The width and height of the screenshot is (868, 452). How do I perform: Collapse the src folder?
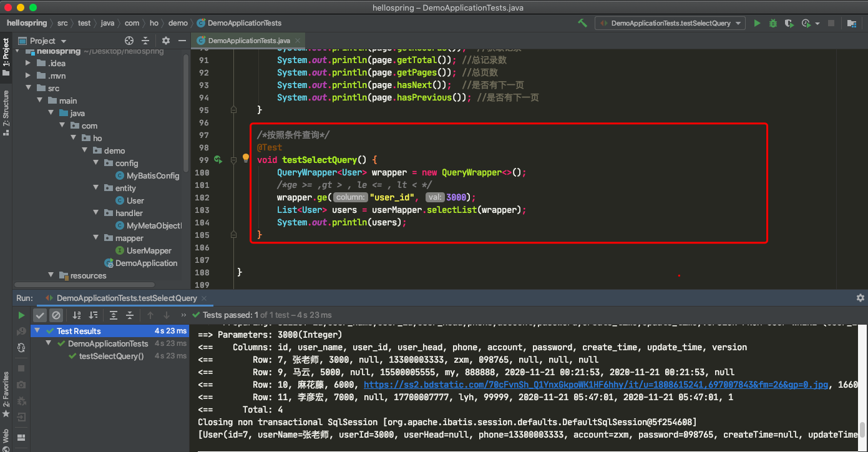click(x=27, y=88)
